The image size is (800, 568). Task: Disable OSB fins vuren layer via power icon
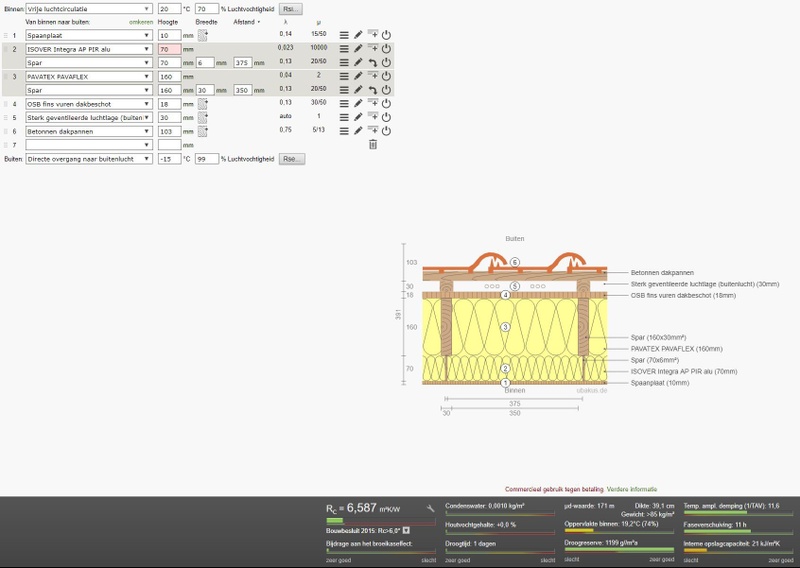pos(386,104)
